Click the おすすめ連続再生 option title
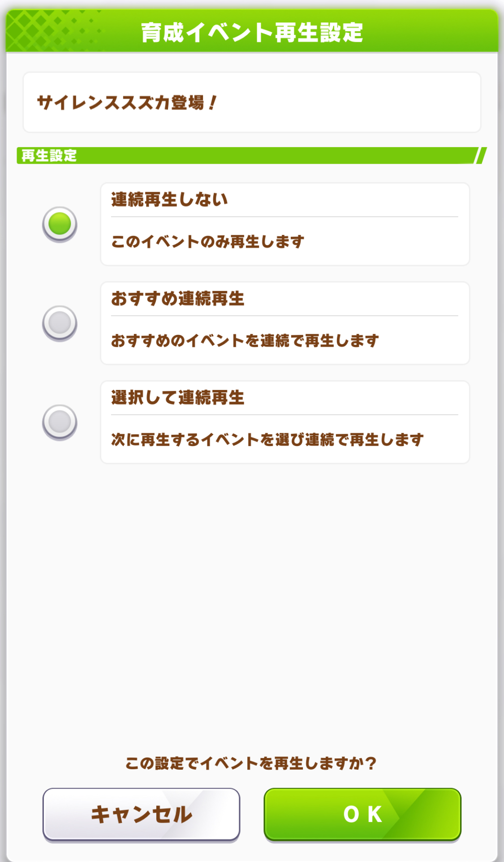 pyautogui.click(x=177, y=299)
